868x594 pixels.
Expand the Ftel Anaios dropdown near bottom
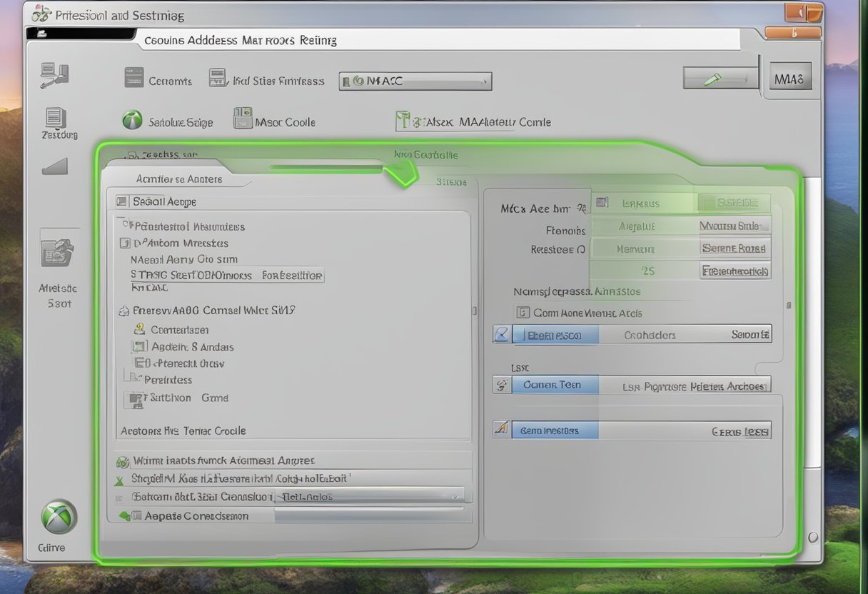[453, 495]
